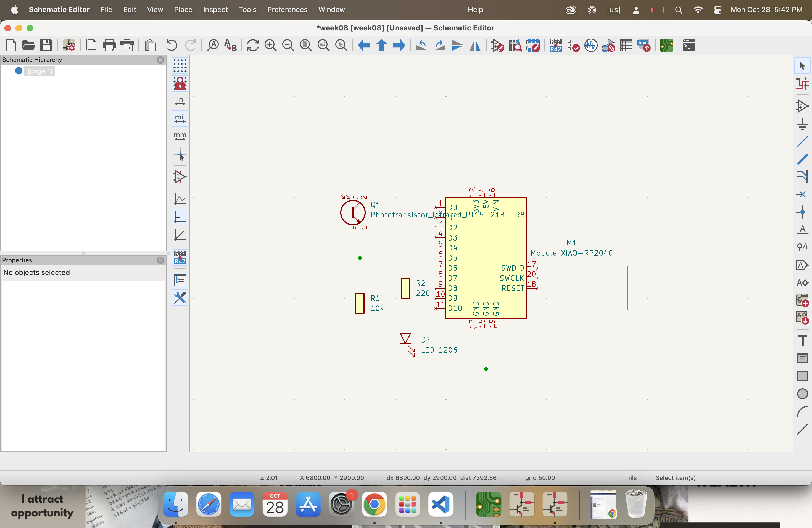Activate the add power symbol tool

click(802, 123)
